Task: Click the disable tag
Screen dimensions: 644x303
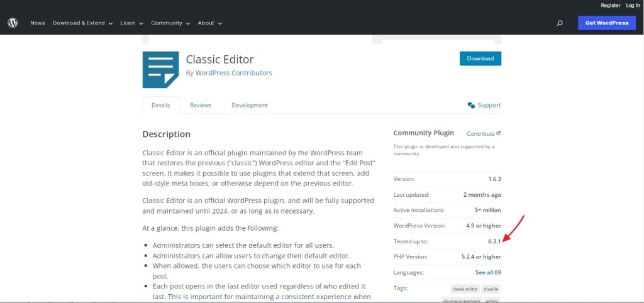Action: click(491, 289)
